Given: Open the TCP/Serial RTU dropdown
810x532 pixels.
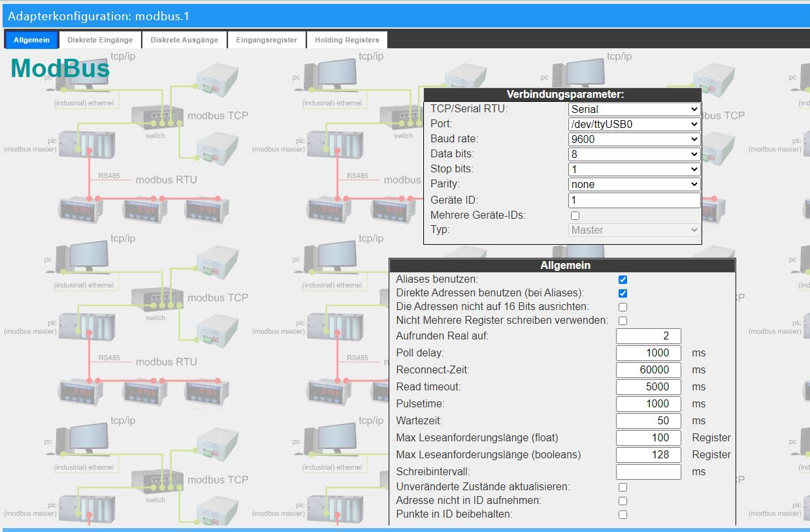Looking at the screenshot, I should click(x=634, y=109).
